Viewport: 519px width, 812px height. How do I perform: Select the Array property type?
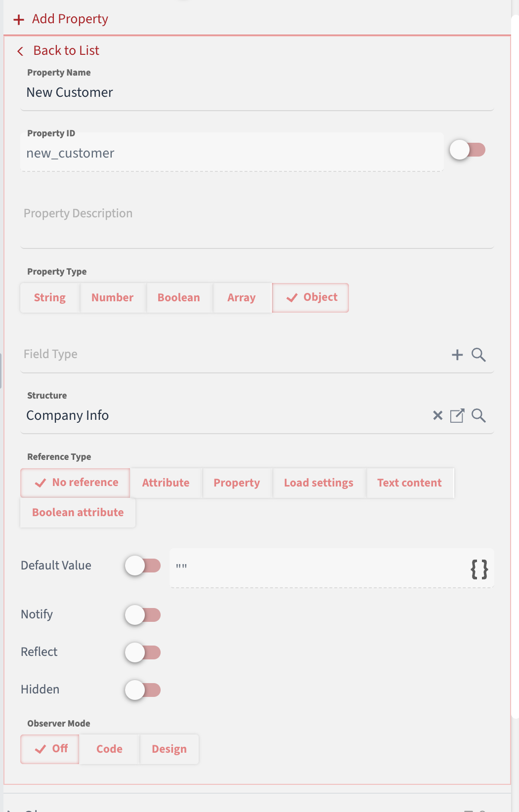coord(242,297)
